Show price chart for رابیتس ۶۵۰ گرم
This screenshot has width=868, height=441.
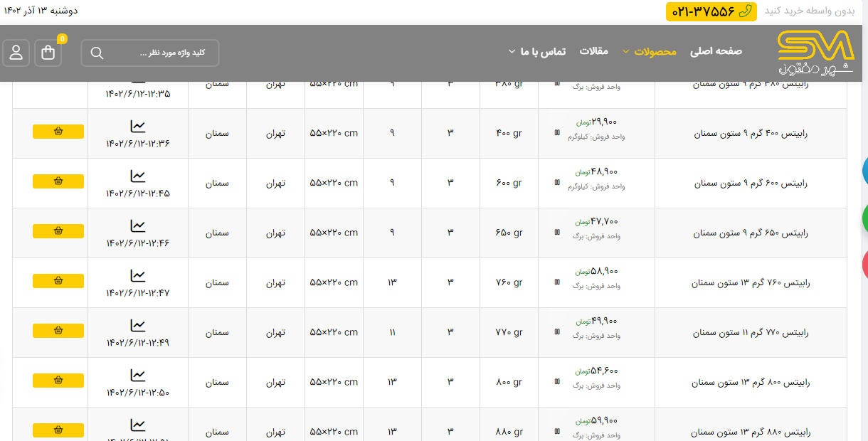click(137, 226)
